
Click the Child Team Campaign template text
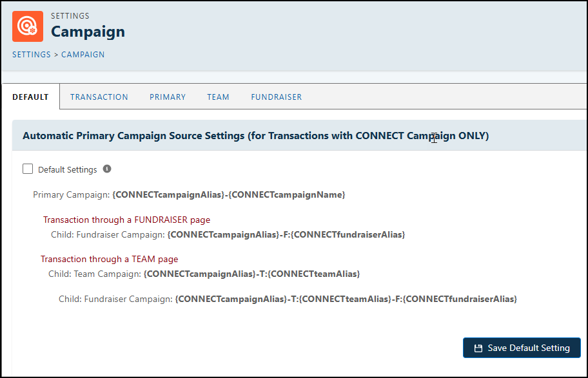click(x=251, y=274)
